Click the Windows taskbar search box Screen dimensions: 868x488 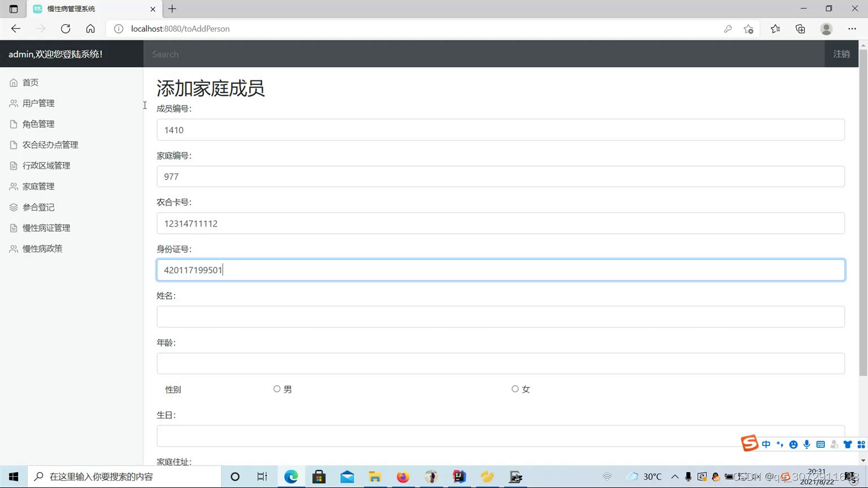pyautogui.click(x=124, y=477)
